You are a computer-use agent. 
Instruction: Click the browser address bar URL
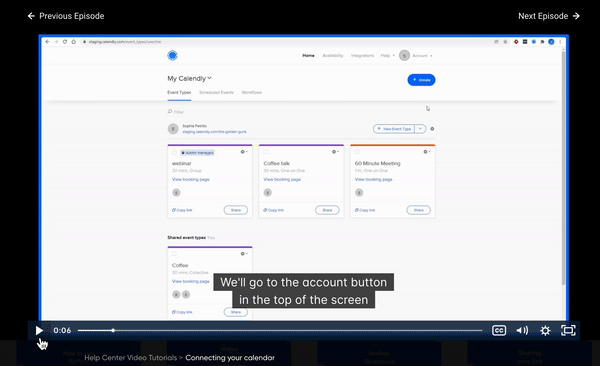125,42
